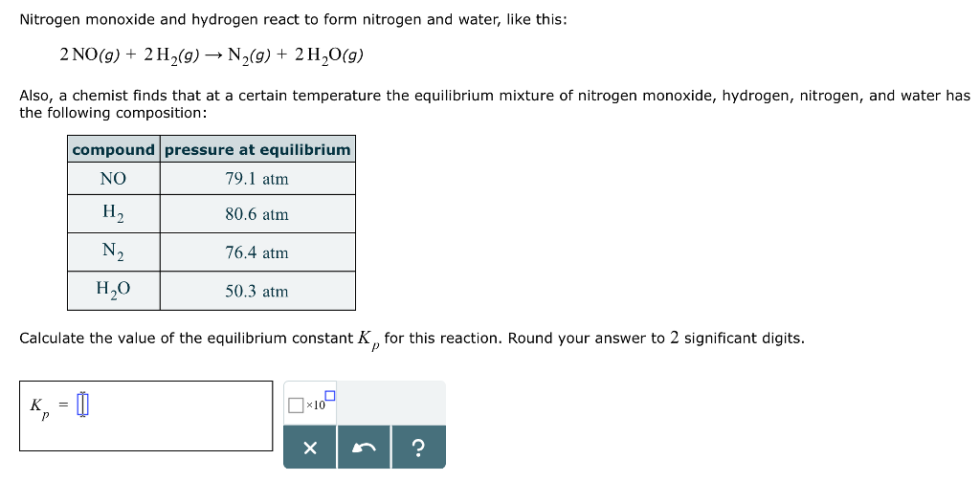Image resolution: width=980 pixels, height=481 pixels.
Task: Select the 80.6 atm pressure cell
Action: pyautogui.click(x=257, y=214)
